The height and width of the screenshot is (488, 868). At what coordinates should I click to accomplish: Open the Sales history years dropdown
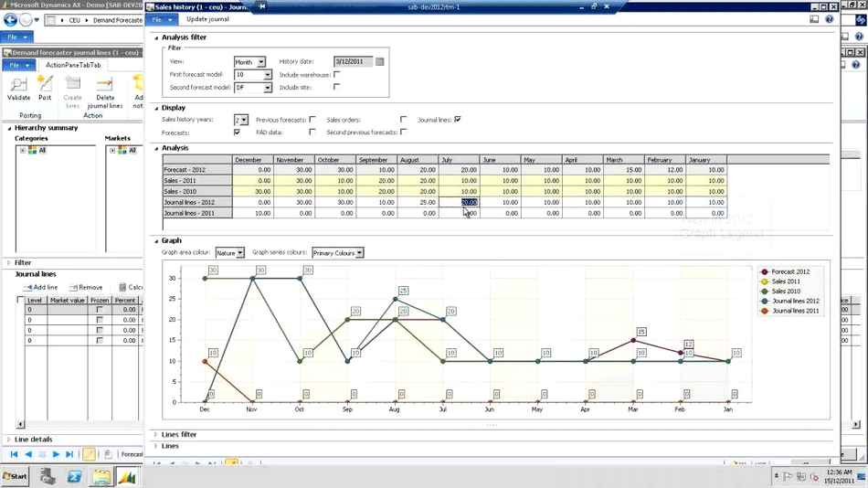click(244, 120)
